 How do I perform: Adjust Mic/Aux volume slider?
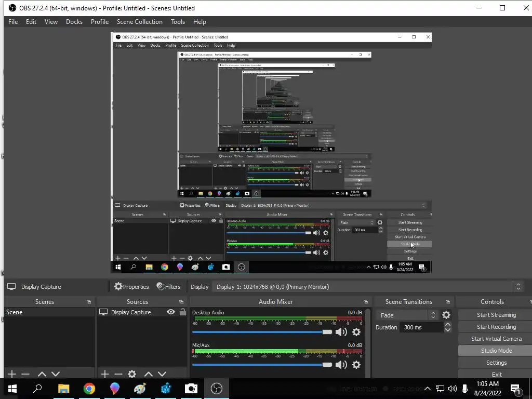262,365
